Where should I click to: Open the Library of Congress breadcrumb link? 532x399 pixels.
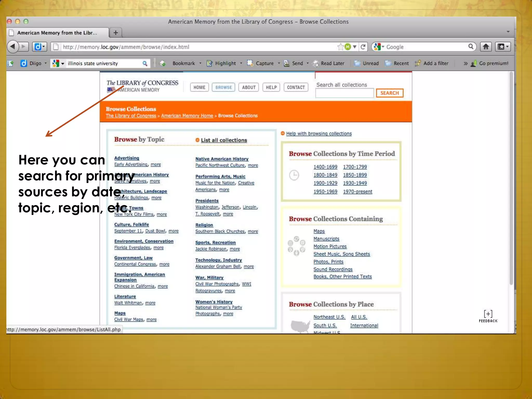[x=131, y=116]
